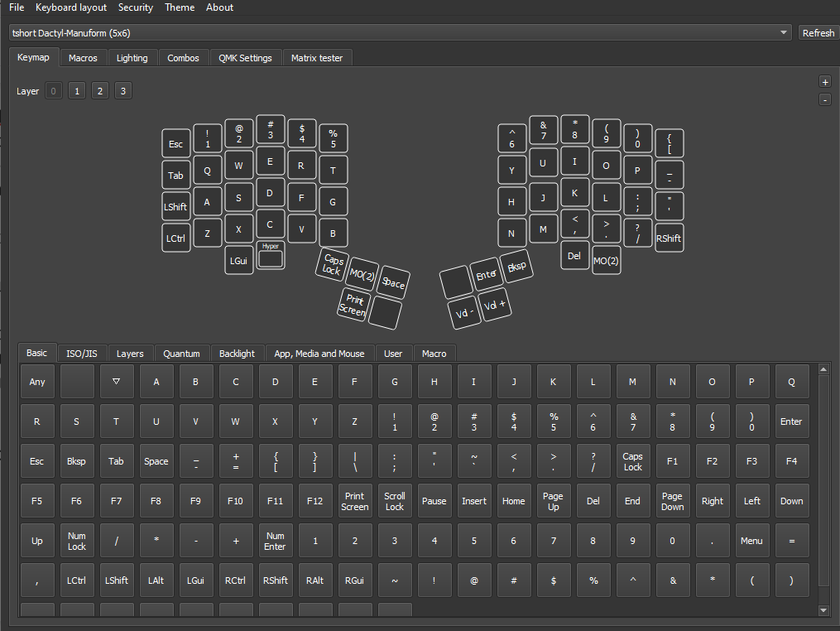Pick the Caps Lock keycode in palette
840x631 pixels.
(632, 461)
